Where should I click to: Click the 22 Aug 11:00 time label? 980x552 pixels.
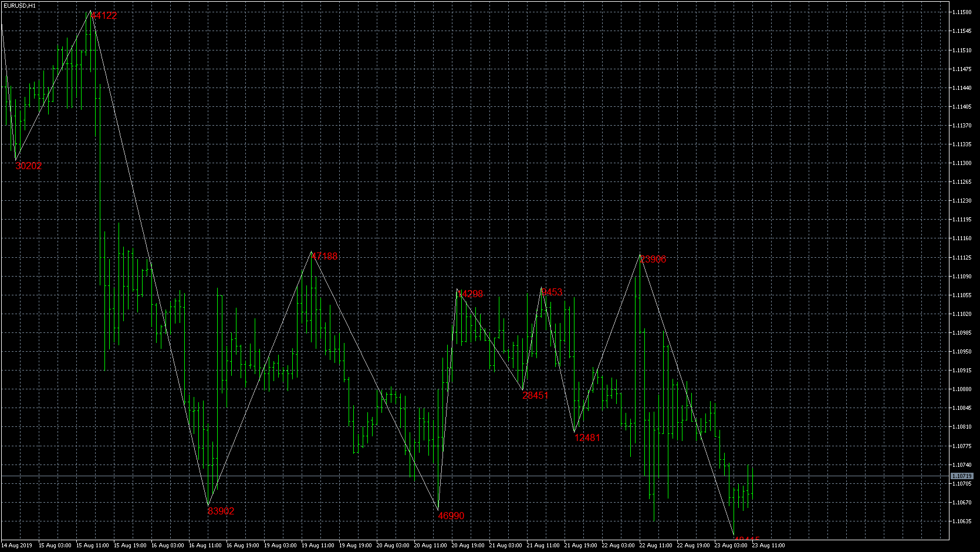point(656,546)
